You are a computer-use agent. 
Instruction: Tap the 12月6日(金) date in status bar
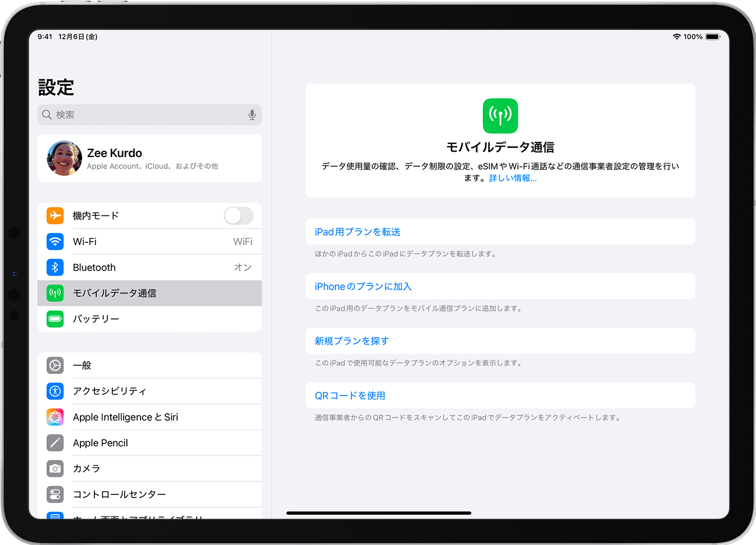point(78,37)
